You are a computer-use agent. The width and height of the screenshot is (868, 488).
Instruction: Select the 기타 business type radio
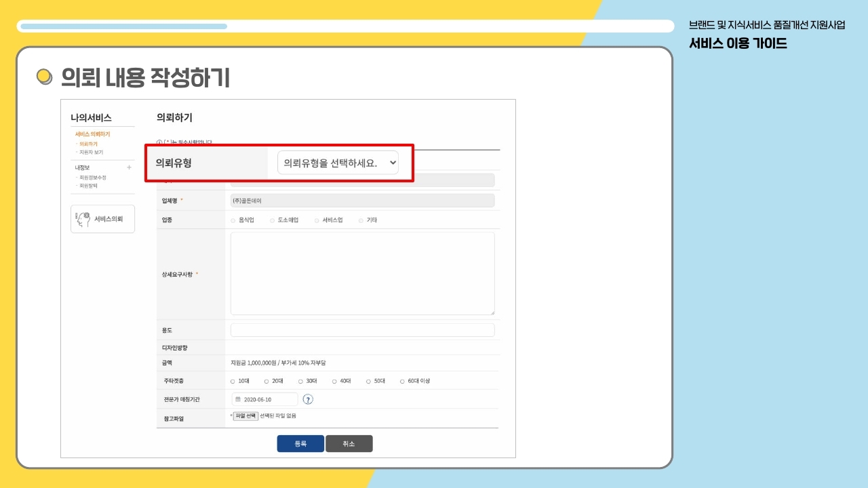click(x=361, y=220)
